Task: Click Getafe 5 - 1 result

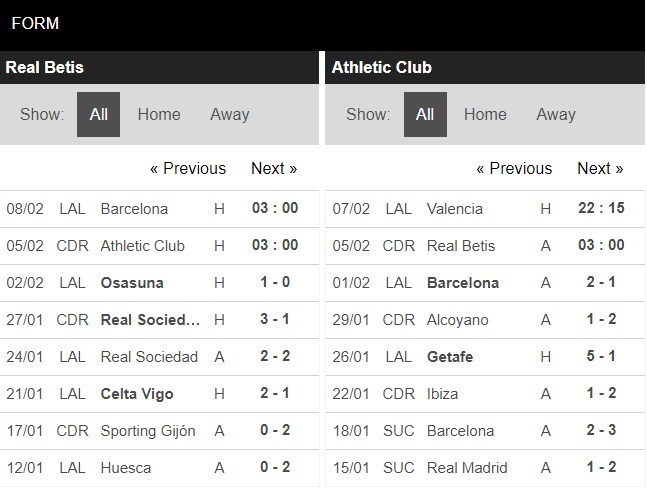Action: pyautogui.click(x=599, y=357)
